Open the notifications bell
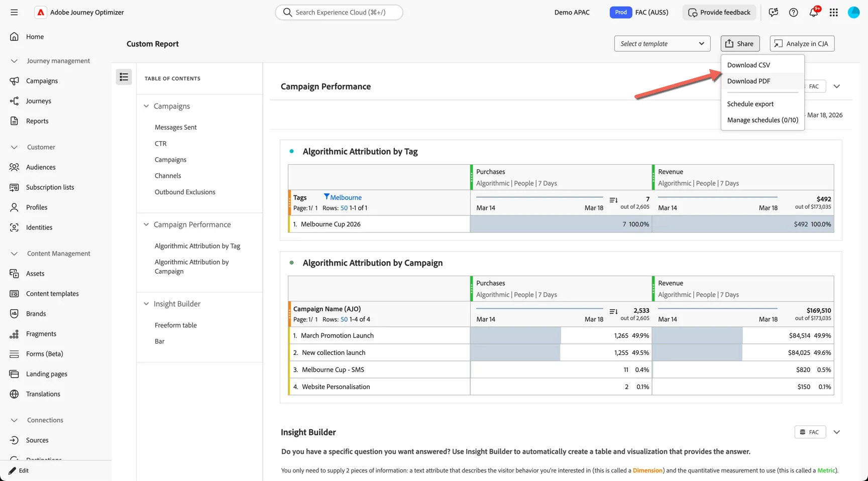The image size is (868, 481). tap(813, 13)
